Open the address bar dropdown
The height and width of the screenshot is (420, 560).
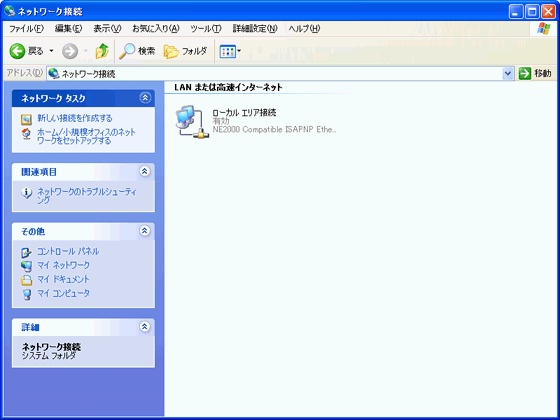click(x=508, y=74)
